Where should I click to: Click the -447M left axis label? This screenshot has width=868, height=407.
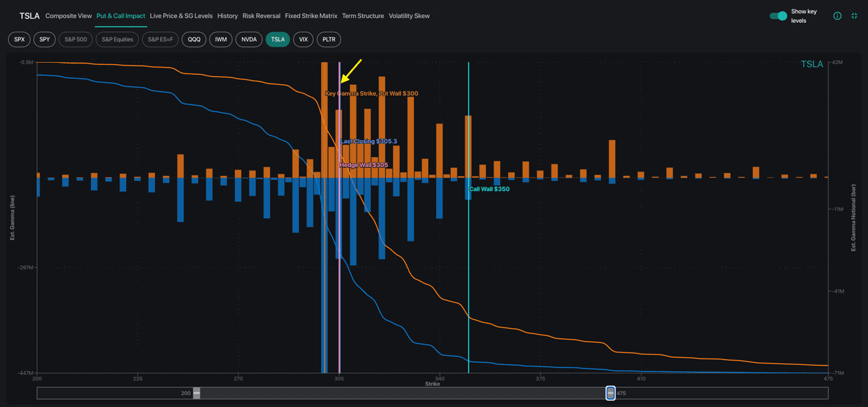[x=25, y=373]
